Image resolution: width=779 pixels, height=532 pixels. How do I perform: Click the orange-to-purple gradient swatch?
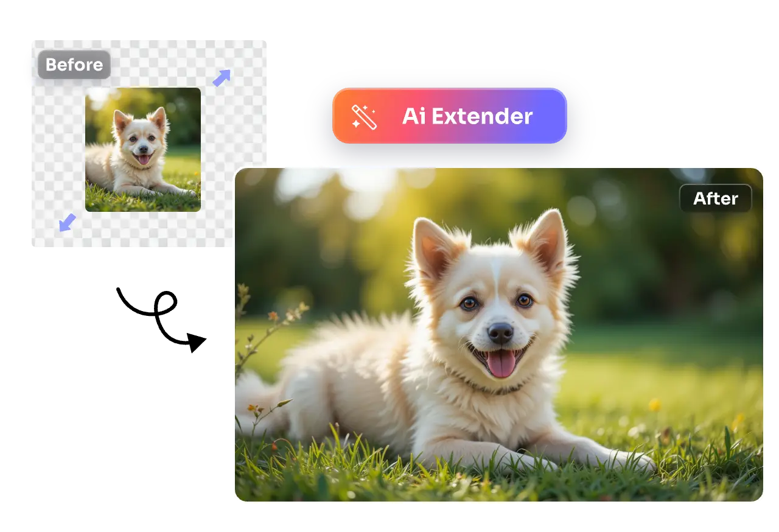coord(449,116)
